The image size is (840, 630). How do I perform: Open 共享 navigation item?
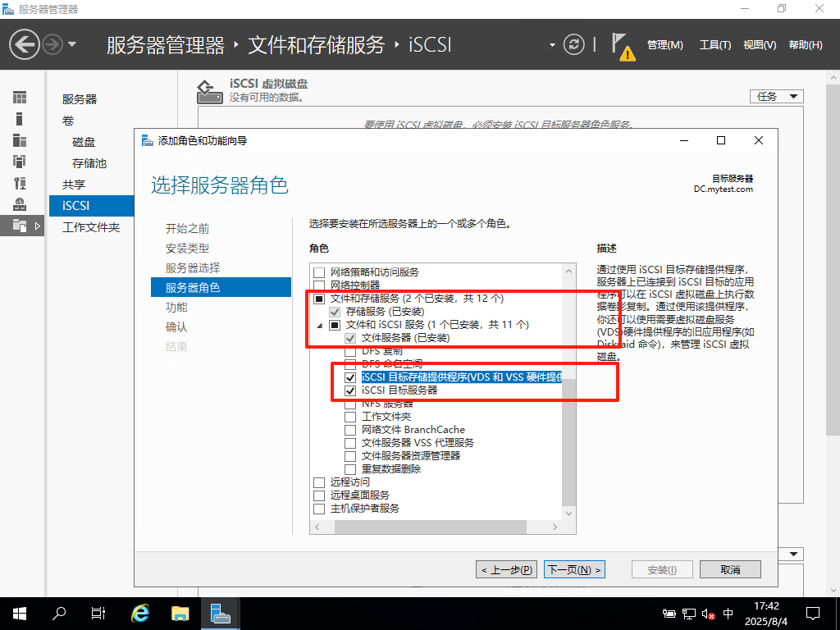coord(74,185)
